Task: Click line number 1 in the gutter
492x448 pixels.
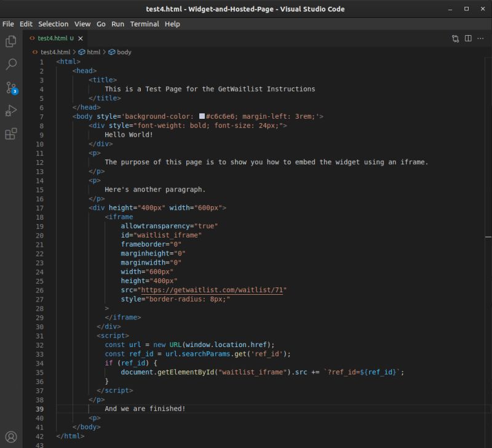Action: [x=41, y=62]
